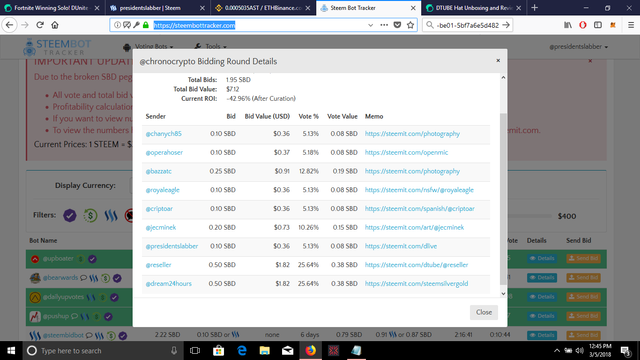Click dialog scrollbar up arrow

pyautogui.click(x=503, y=78)
